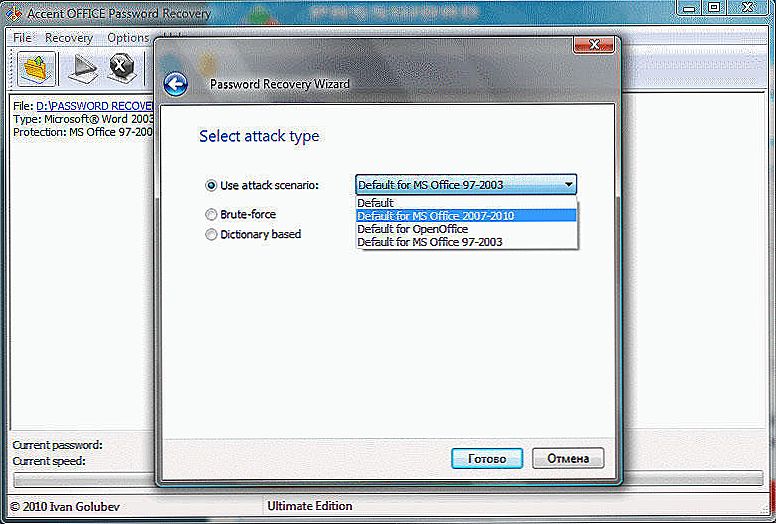Click the 'Select attack type' heading
776x524 pixels.
tap(259, 136)
